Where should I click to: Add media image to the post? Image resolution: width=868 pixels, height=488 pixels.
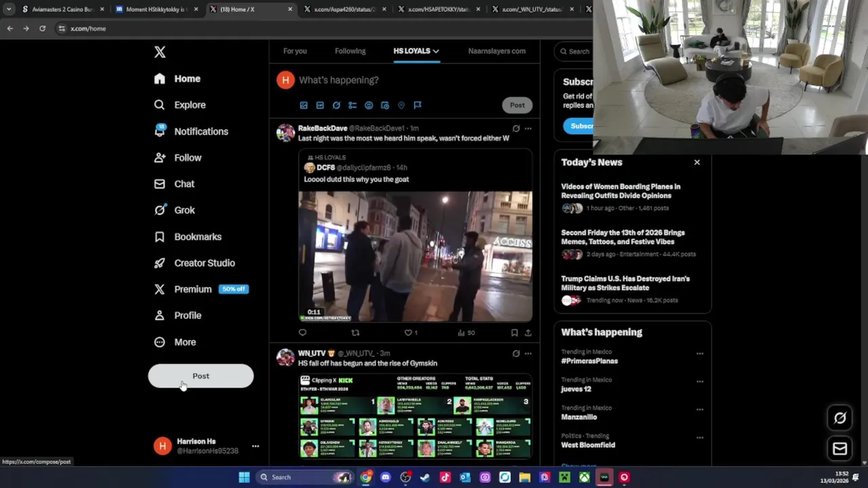coord(304,105)
